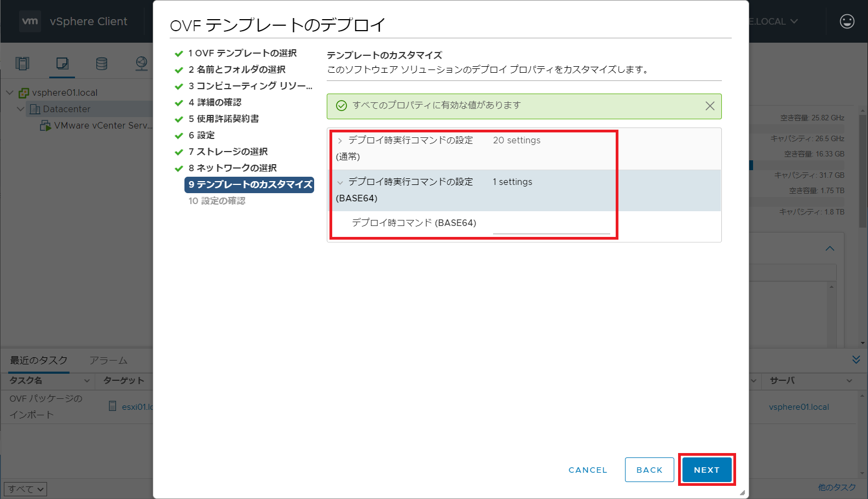Viewport: 868px width, 499px height.
Task: Click the BACK button
Action: [x=650, y=469]
